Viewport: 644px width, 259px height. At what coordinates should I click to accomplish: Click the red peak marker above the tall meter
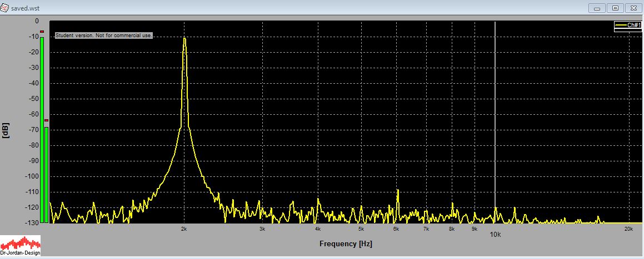pyautogui.click(x=42, y=32)
